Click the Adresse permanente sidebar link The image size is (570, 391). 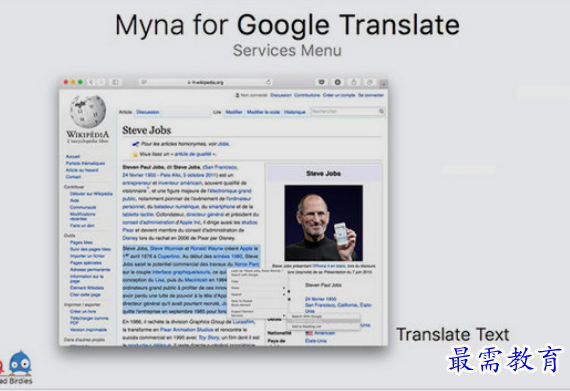90,270
